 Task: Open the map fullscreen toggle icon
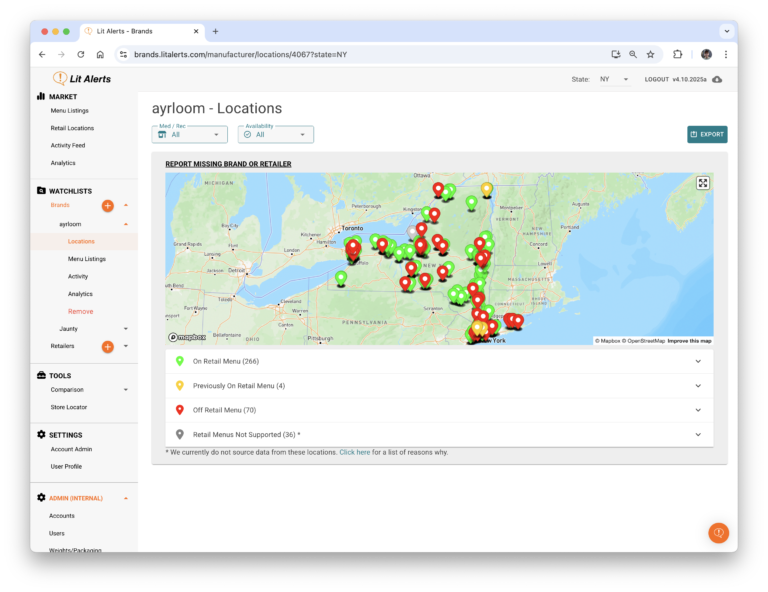point(703,183)
